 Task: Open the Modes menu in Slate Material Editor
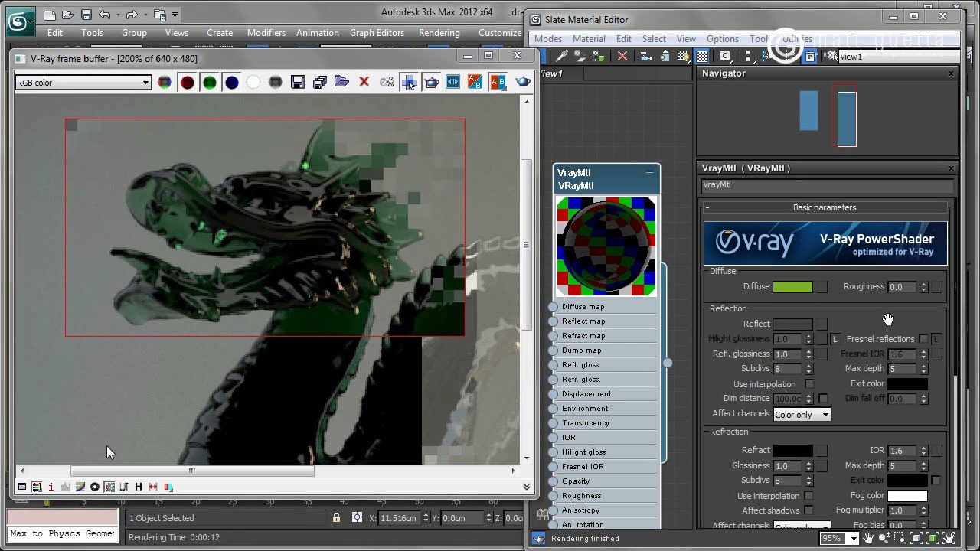(x=547, y=39)
